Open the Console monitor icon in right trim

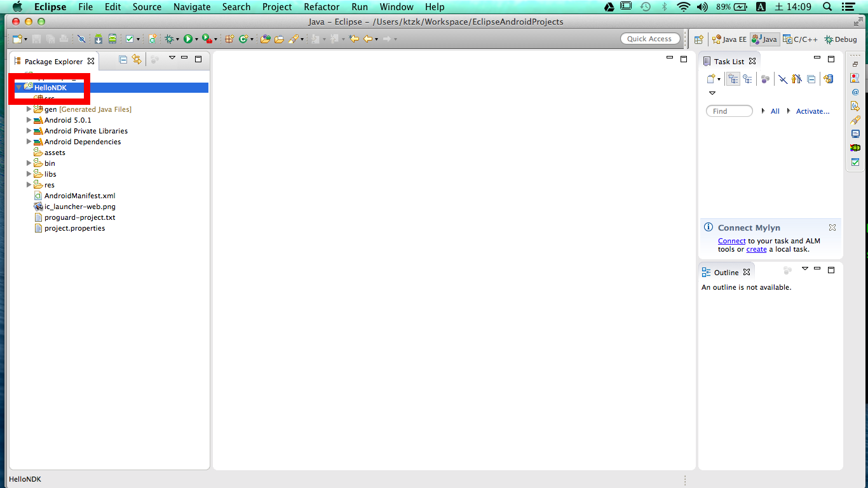(855, 134)
